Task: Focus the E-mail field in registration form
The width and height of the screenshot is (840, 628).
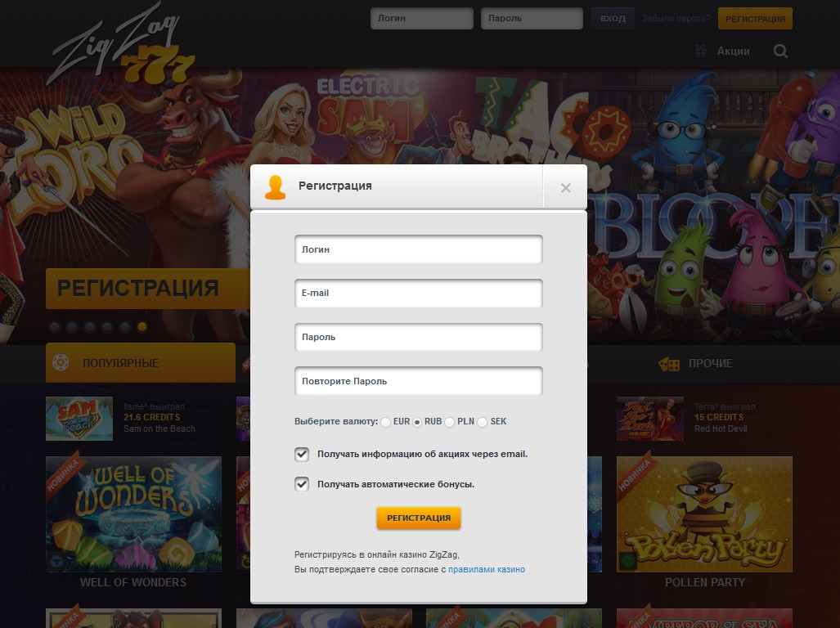Action: click(x=418, y=294)
